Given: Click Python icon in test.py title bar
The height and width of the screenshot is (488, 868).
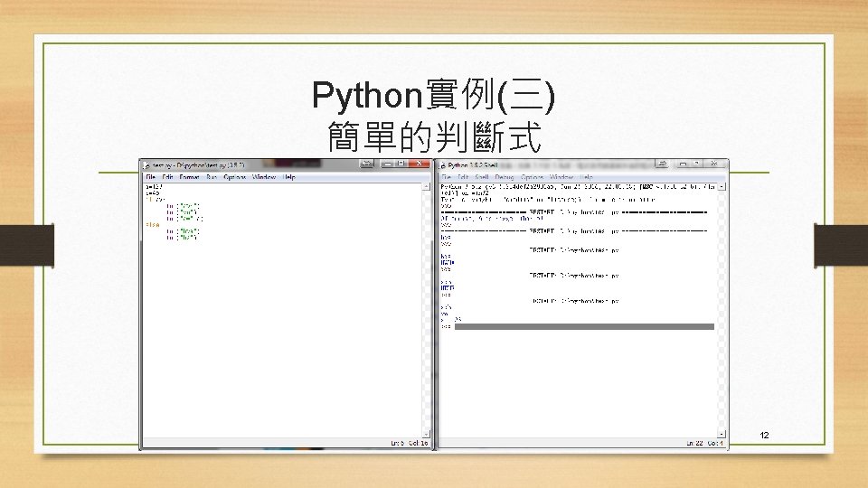Looking at the screenshot, I should click(146, 165).
